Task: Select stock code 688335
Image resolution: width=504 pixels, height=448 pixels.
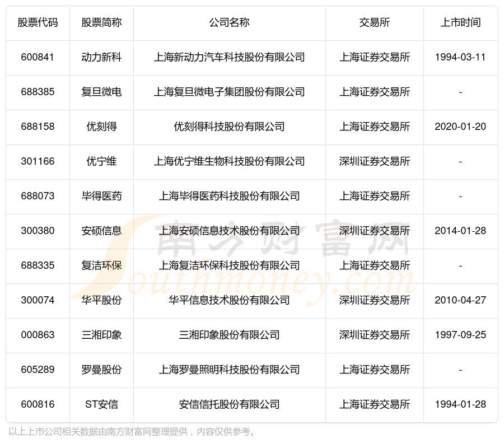Action: pyautogui.click(x=38, y=265)
